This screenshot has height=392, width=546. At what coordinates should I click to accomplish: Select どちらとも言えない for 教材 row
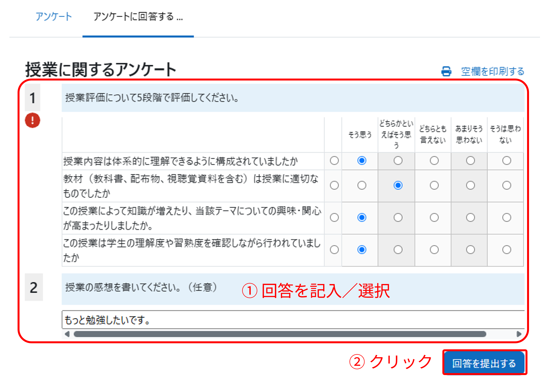434,185
